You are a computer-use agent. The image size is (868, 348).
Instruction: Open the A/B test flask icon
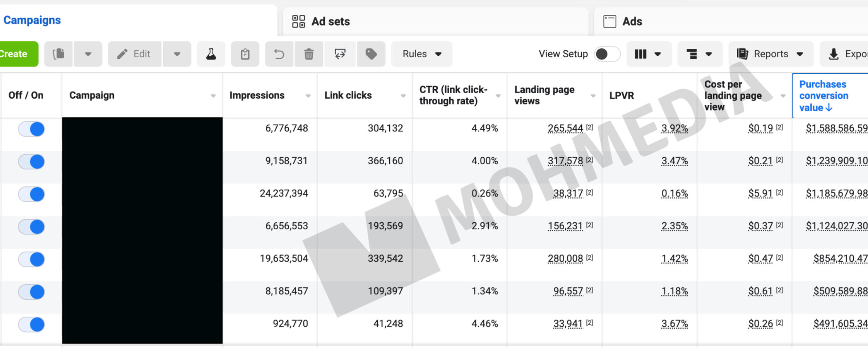[x=211, y=54]
